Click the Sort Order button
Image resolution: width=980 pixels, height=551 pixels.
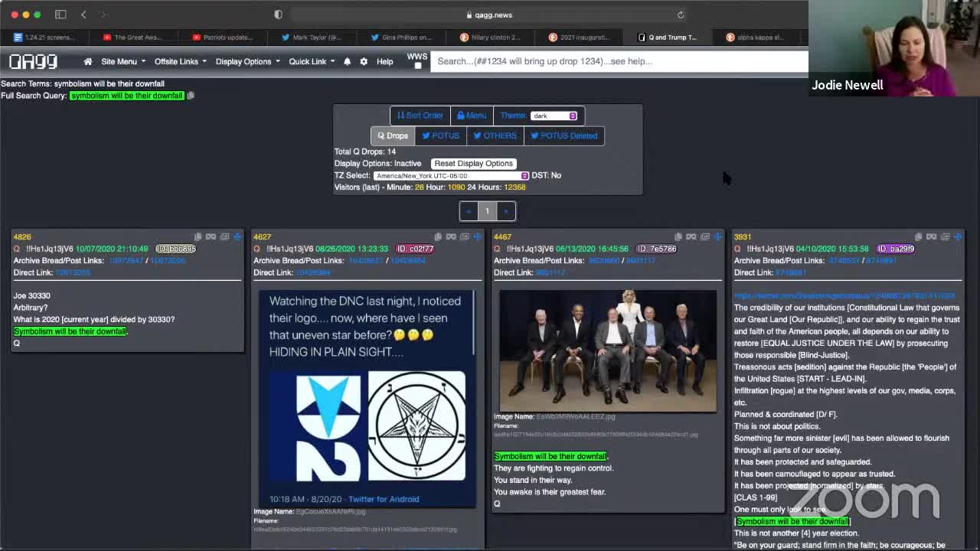coord(420,116)
